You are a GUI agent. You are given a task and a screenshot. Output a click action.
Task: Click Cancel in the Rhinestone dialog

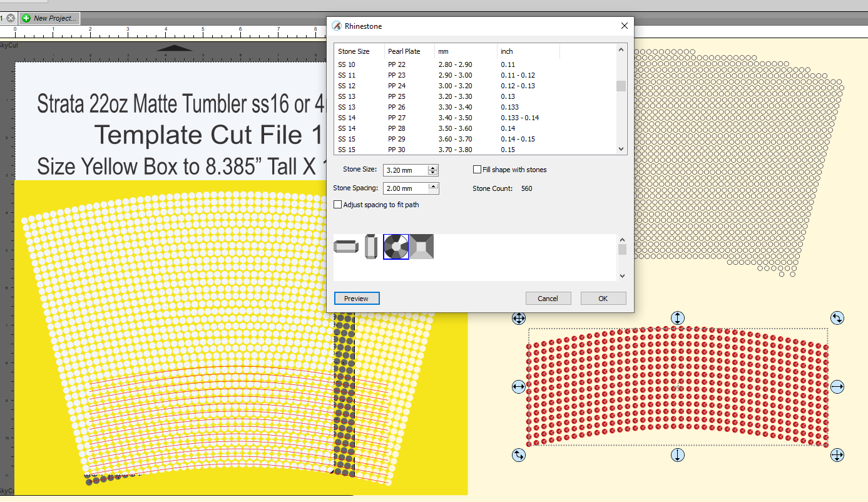(x=548, y=299)
